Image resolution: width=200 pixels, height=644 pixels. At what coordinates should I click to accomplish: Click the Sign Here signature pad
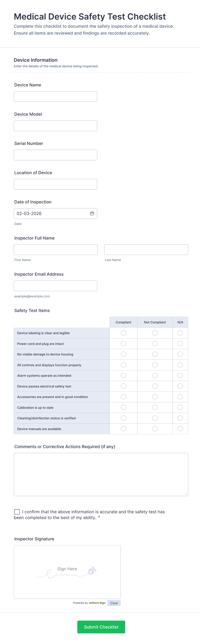click(x=67, y=572)
